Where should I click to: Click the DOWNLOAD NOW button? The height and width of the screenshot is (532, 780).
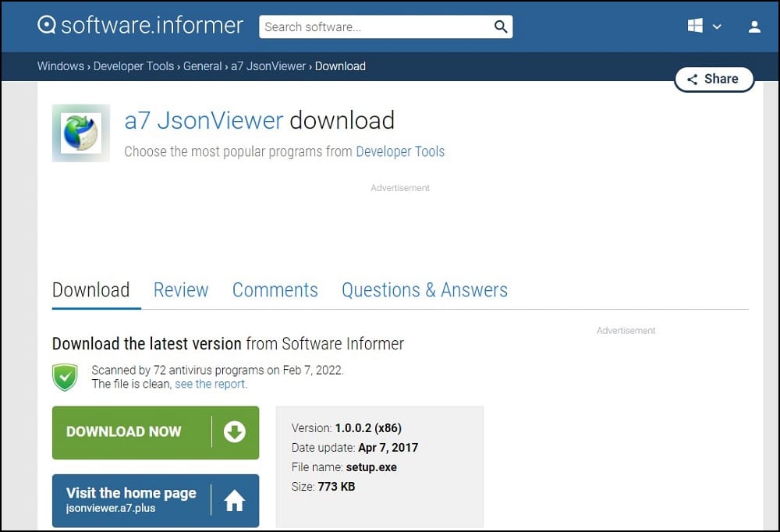click(x=156, y=432)
